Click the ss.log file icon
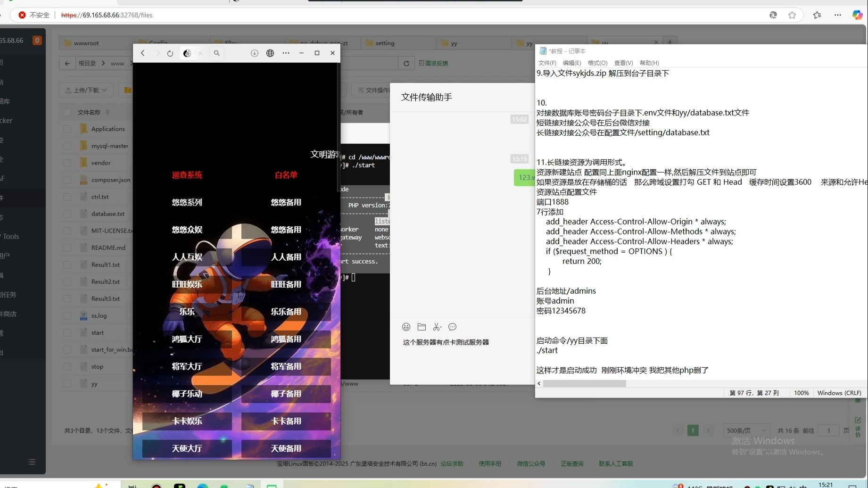Viewport: 868px width, 488px height. pyautogui.click(x=83, y=315)
